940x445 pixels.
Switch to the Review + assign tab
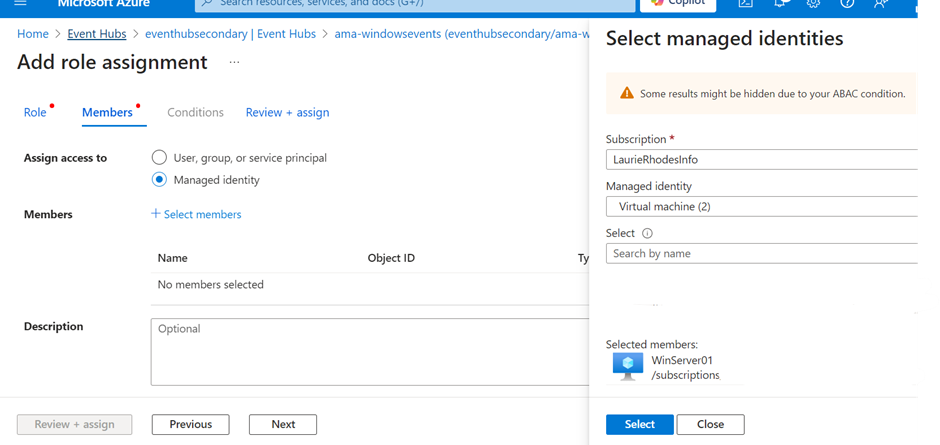287,112
